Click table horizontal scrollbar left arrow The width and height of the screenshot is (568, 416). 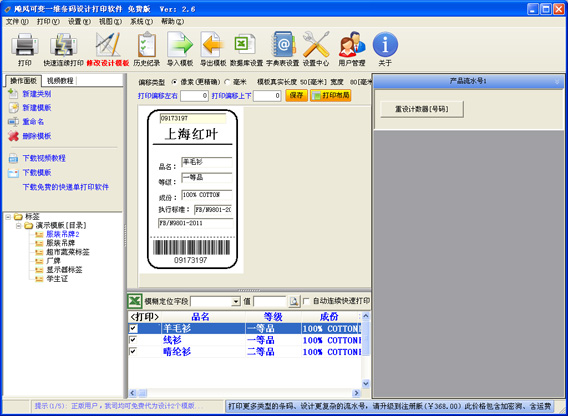(x=132, y=393)
